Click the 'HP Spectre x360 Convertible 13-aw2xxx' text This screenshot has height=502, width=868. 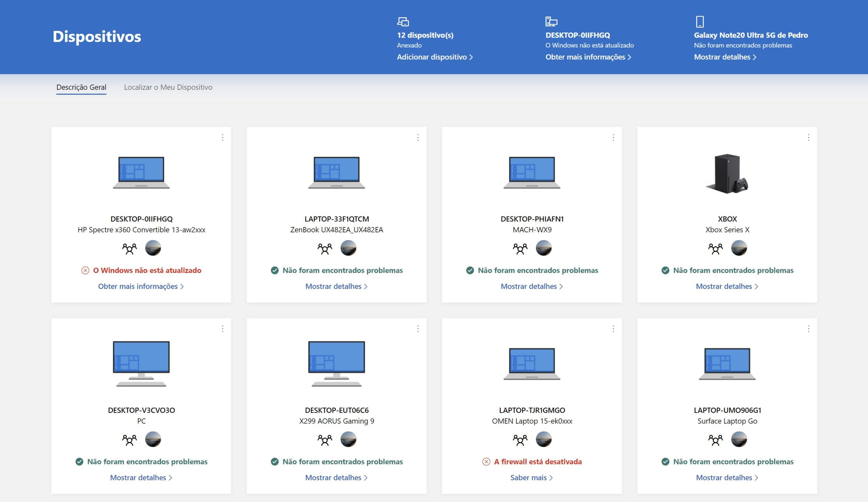(141, 230)
